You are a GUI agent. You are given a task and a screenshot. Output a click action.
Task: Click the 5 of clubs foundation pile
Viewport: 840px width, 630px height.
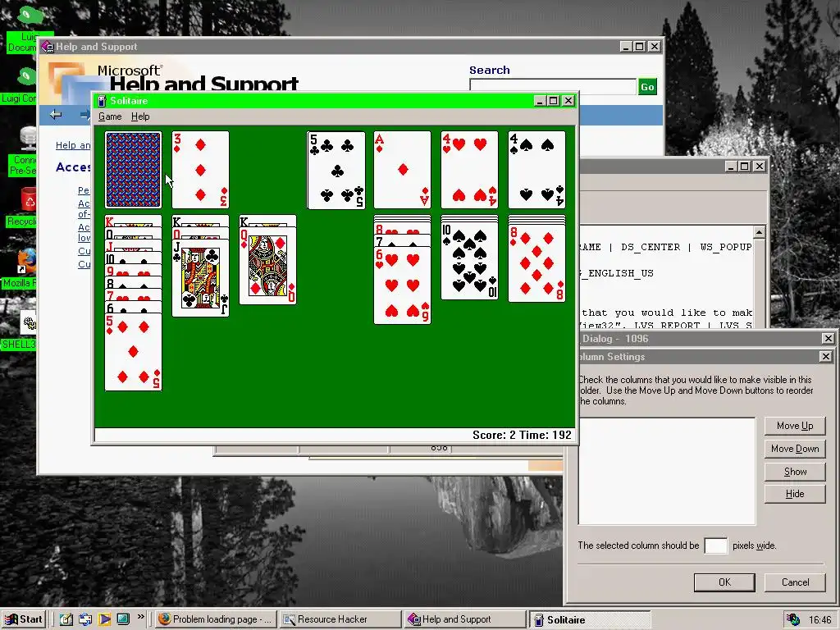pyautogui.click(x=336, y=169)
